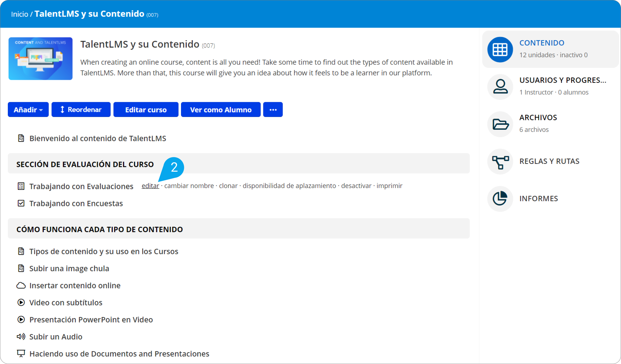Open Insertar contenido online unit

[x=75, y=286]
